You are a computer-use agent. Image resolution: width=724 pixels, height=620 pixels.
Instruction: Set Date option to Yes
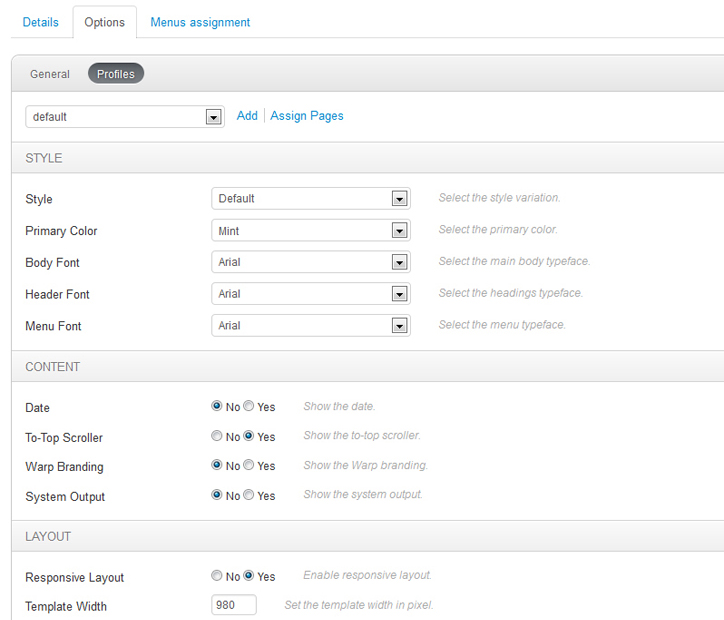pyautogui.click(x=249, y=407)
